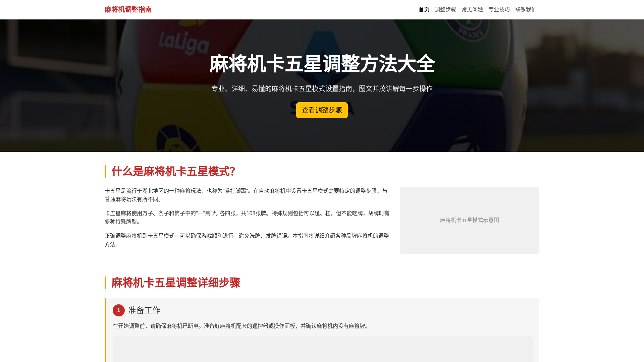Visit the 联系我们 nav link
Screen dimensions: 644x362
526,9
